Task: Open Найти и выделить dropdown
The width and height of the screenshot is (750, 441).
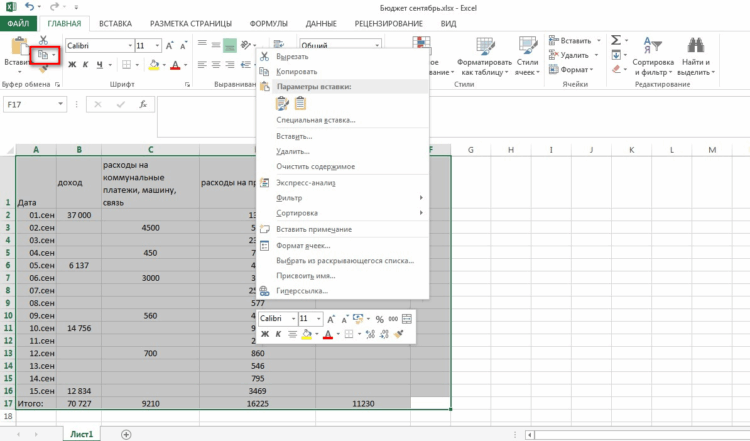Action: pos(696,56)
